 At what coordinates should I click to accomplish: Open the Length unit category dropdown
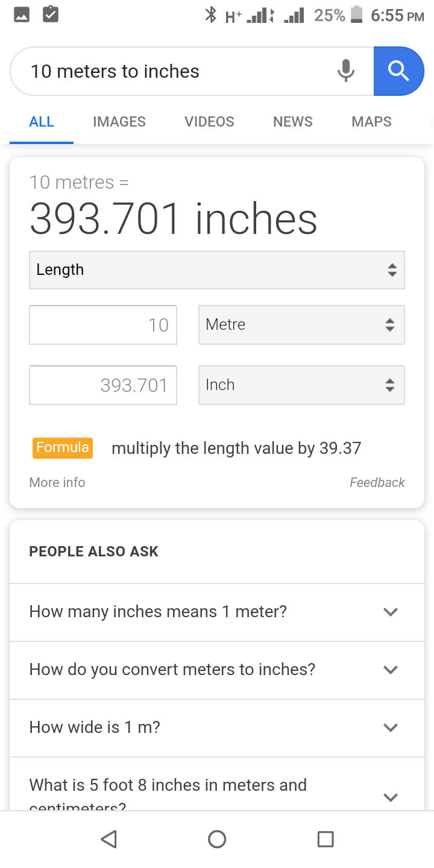pos(217,270)
